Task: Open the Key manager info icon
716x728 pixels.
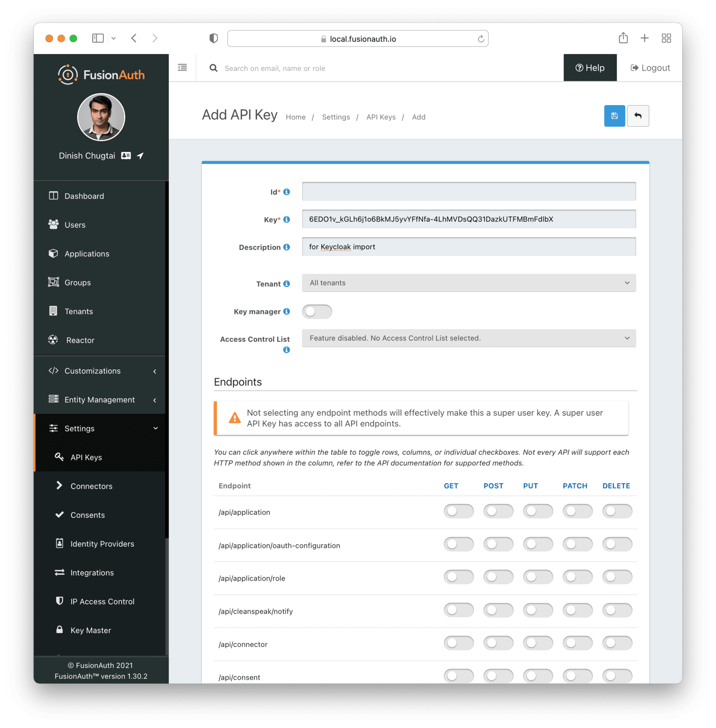Action: tap(286, 311)
